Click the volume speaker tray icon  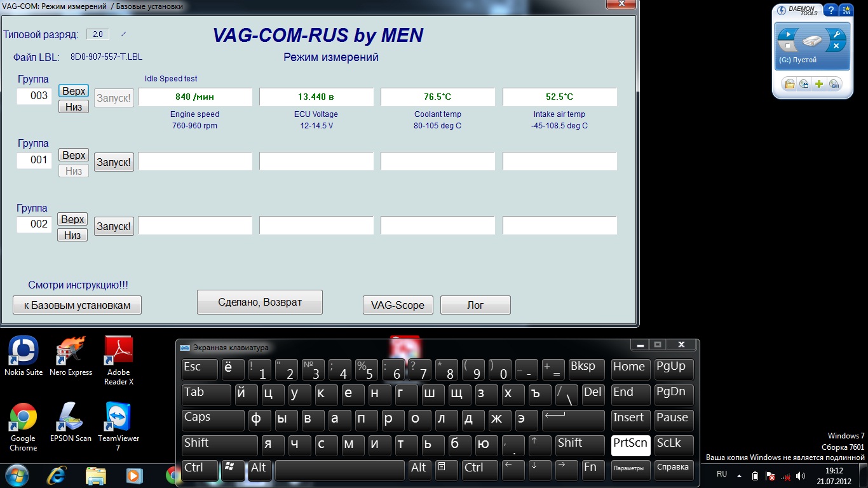click(x=801, y=476)
